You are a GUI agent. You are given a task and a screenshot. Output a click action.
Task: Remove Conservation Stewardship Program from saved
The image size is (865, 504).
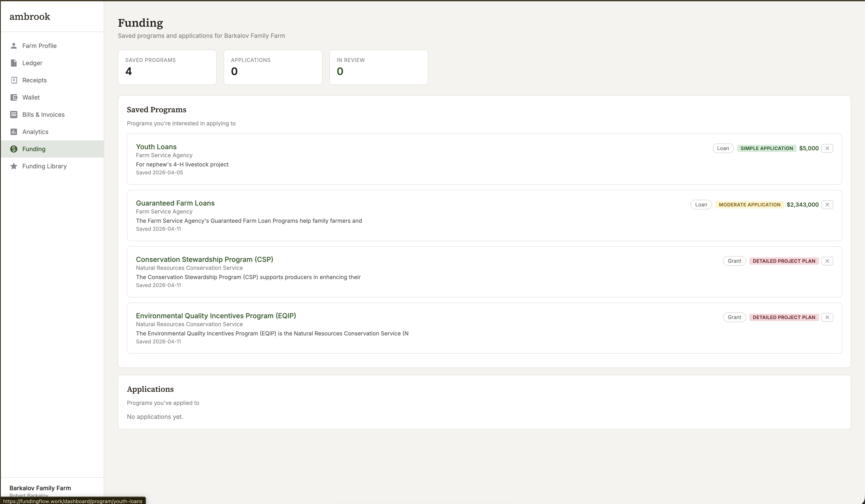(x=827, y=261)
